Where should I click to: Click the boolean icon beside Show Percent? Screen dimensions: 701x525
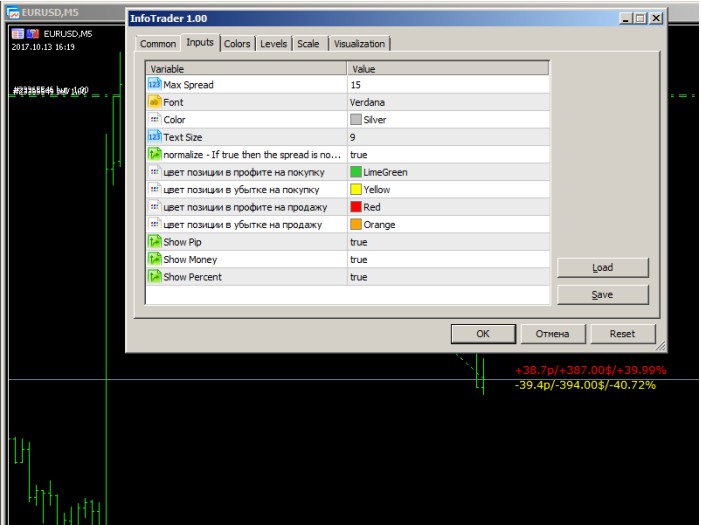(154, 276)
